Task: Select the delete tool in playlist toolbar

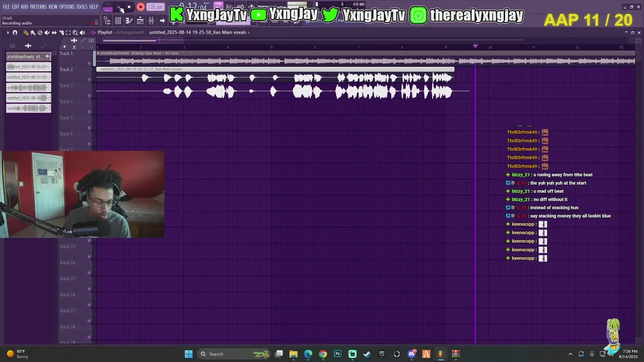Action: coord(40,33)
